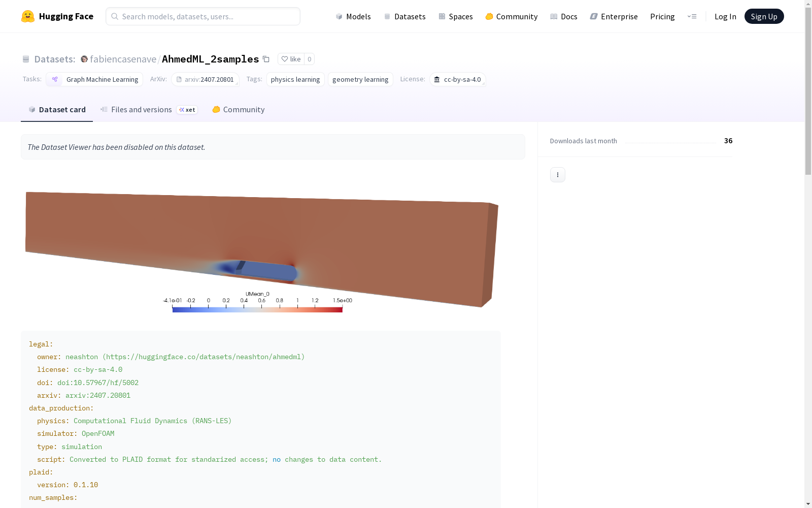Open arxiv:2407.20801 tag

(205, 79)
